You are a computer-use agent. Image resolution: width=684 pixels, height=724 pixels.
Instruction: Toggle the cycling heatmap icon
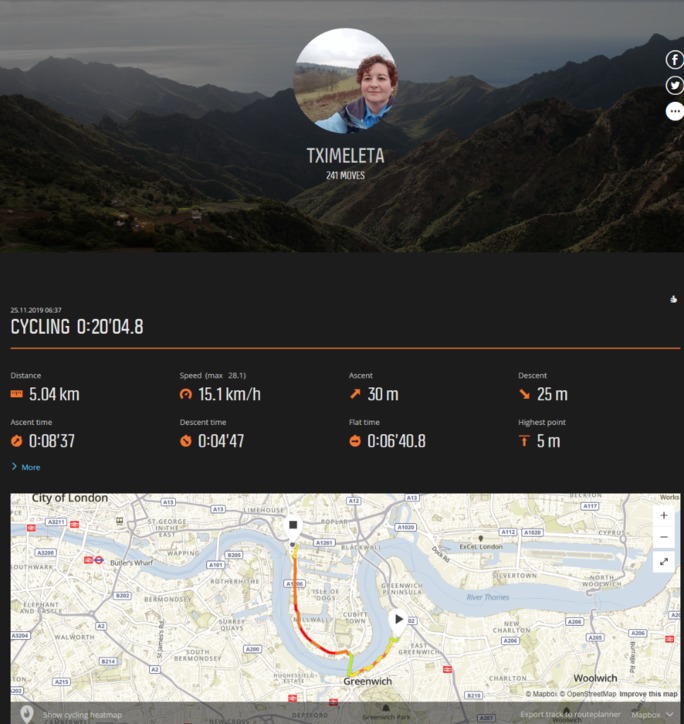(x=27, y=714)
